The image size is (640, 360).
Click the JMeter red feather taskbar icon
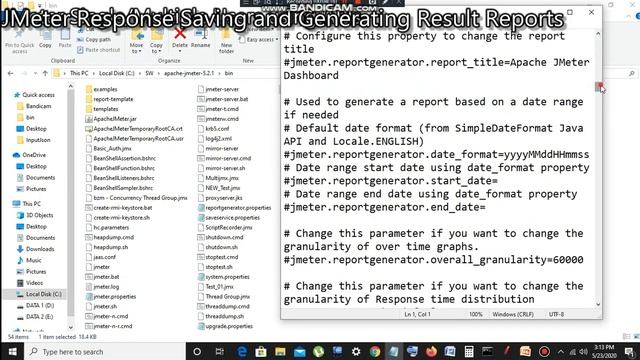point(507,351)
